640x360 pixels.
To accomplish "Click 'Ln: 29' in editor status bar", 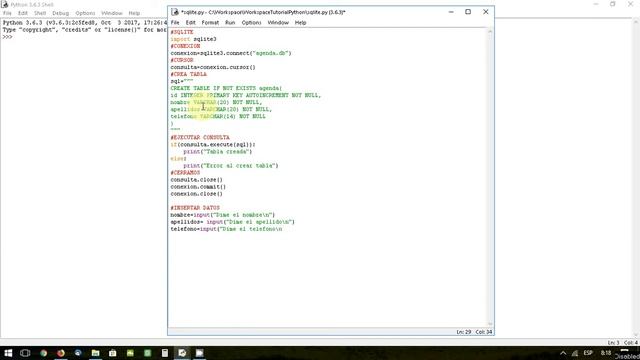I will click(x=464, y=332).
